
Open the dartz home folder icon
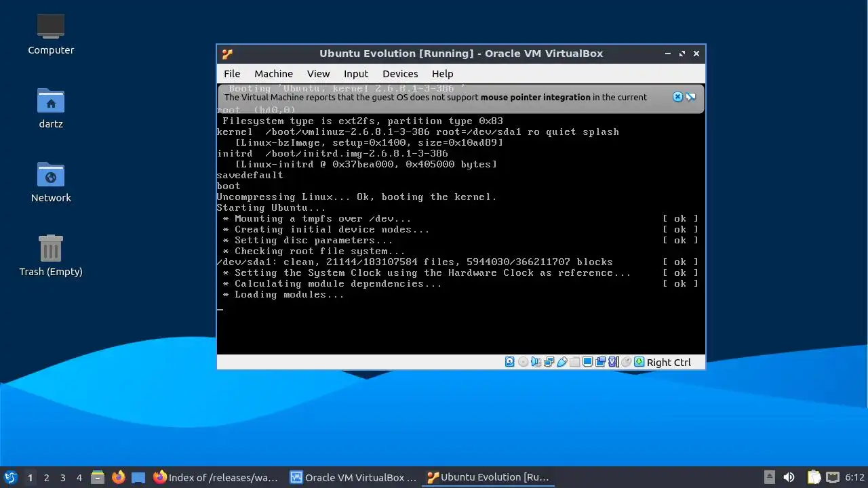pyautogui.click(x=51, y=107)
